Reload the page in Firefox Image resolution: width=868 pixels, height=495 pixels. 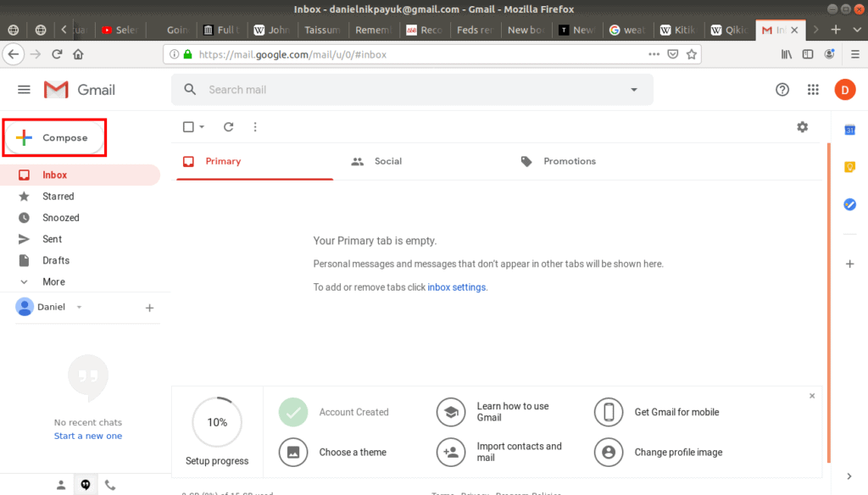pos(57,54)
